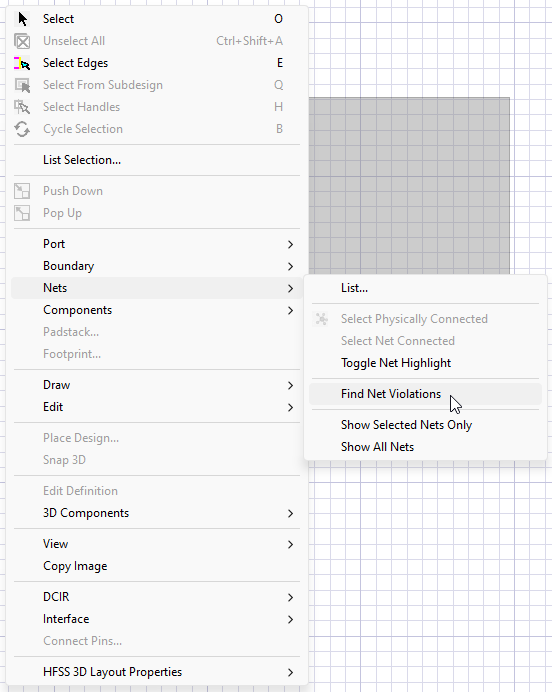
Task: Click the Select Edges icon
Action: point(22,63)
